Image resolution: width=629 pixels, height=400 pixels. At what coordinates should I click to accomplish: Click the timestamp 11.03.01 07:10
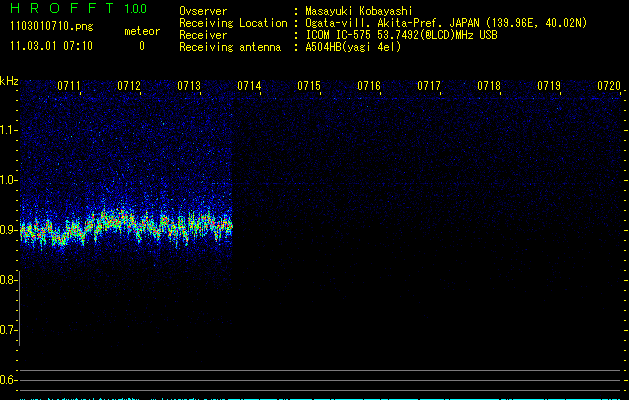pyautogui.click(x=51, y=46)
